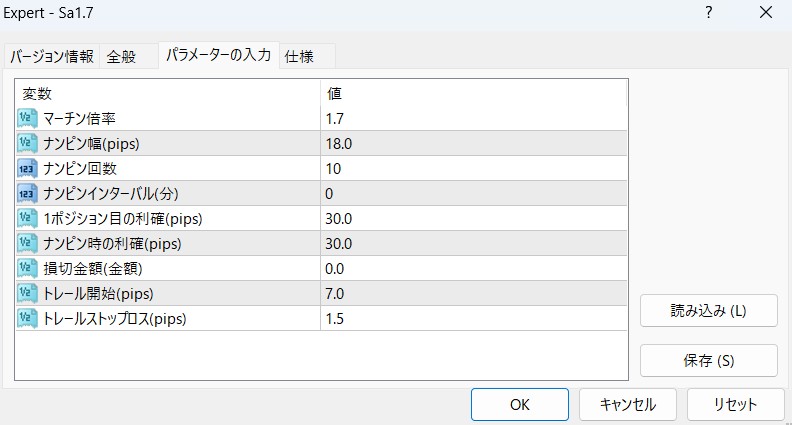Screen dimensions: 792x425
Task: Load settings with 読み込み (L) button
Action: pos(708,310)
